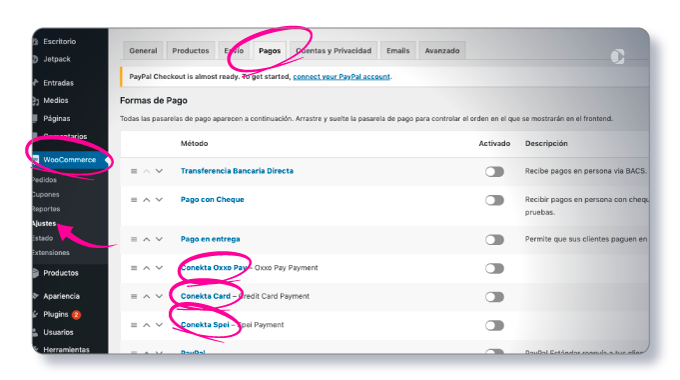
Task: Open the Cuentas y Privacidad tab
Action: point(333,51)
